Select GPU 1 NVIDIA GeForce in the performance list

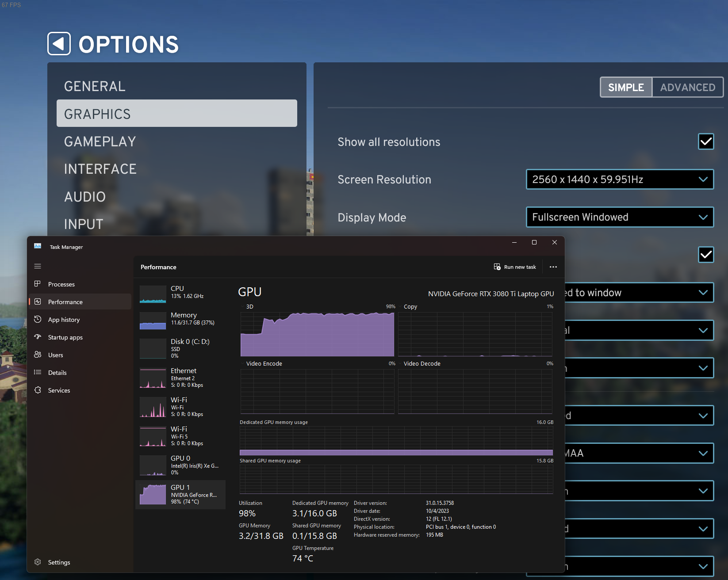pos(180,495)
